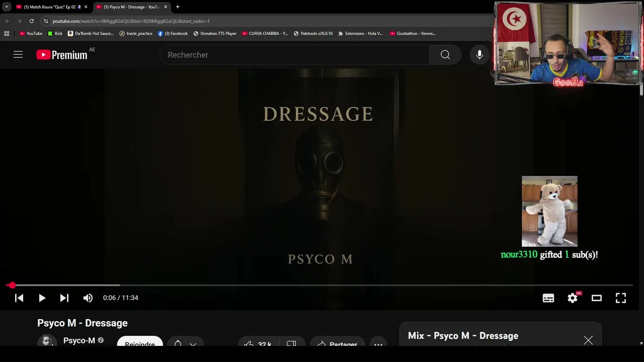Screen dimensions: 644x362
Task: View site information icon in address bar
Action: (x=46, y=21)
